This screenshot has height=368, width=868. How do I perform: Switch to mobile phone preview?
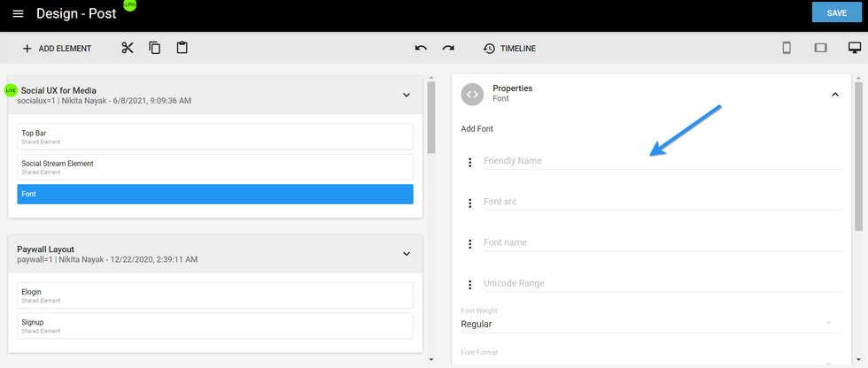pos(786,48)
